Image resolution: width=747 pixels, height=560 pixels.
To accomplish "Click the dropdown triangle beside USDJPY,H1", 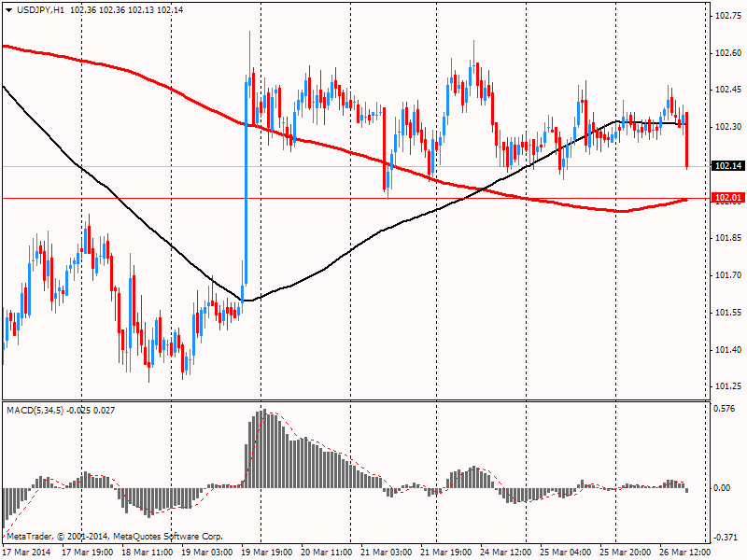I will [x=7, y=9].
